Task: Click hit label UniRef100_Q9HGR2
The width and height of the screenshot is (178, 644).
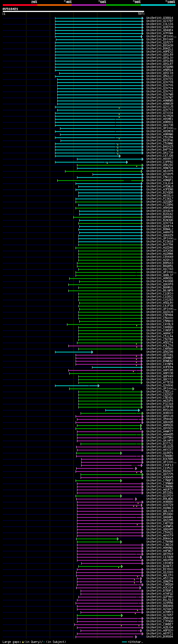Action: (x=160, y=217)
